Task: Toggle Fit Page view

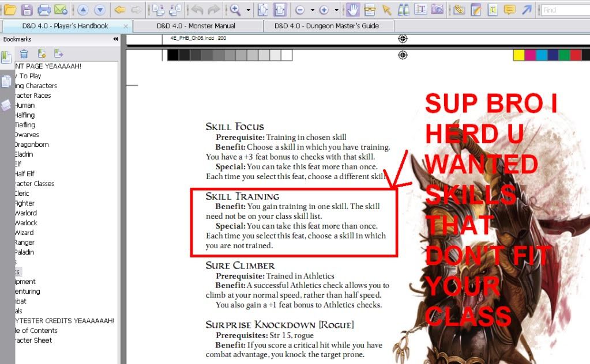Action: [262, 10]
